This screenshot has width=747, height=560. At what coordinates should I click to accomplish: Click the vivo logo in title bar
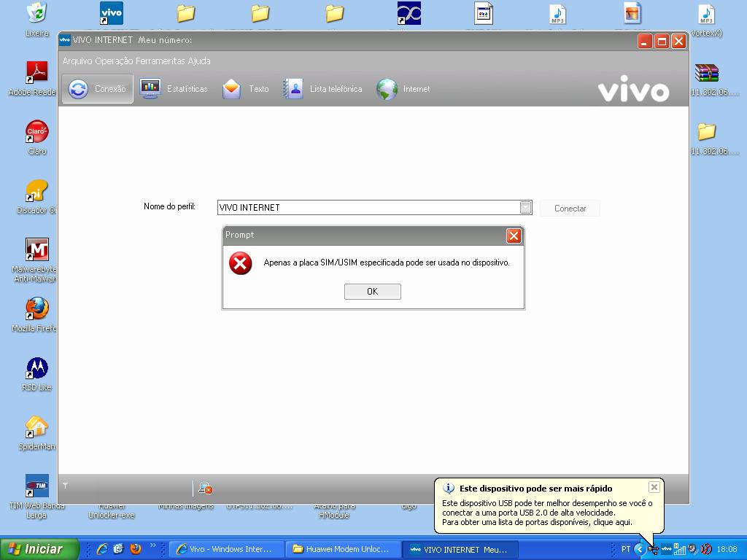65,40
